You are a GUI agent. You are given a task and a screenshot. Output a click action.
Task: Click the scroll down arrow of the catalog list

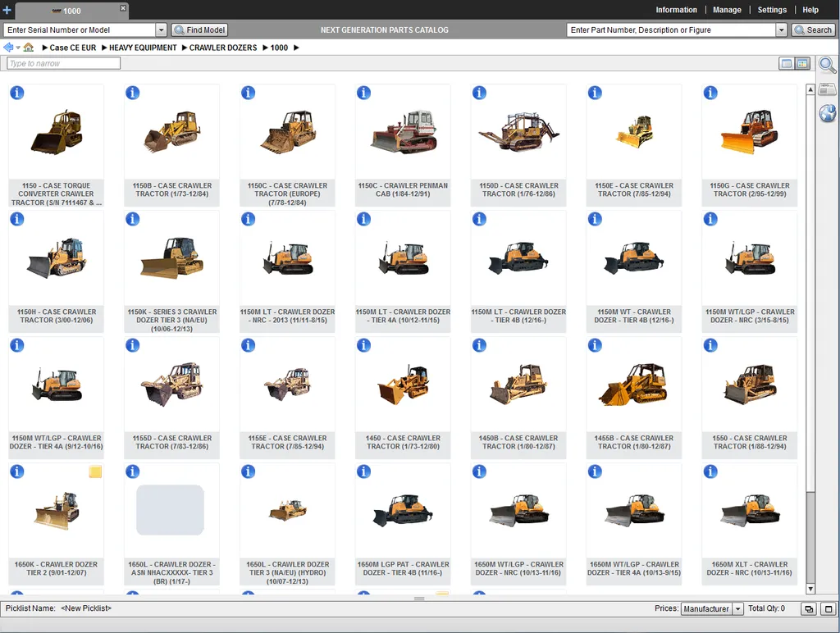point(810,589)
